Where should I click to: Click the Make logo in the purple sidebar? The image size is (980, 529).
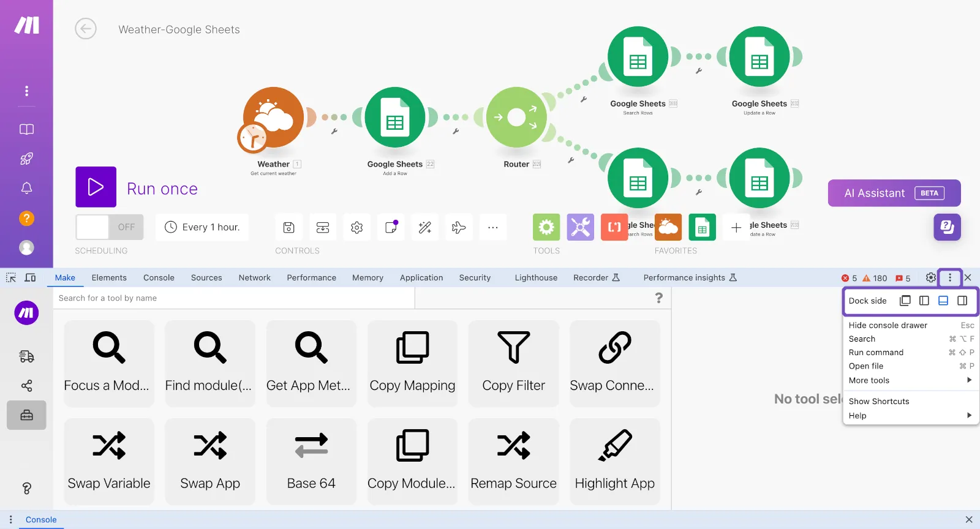27,25
